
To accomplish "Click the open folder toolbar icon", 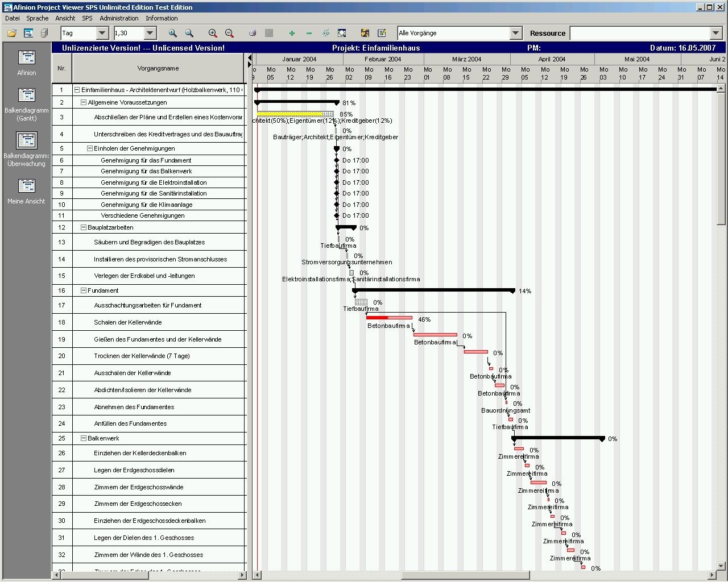I will tap(11, 34).
